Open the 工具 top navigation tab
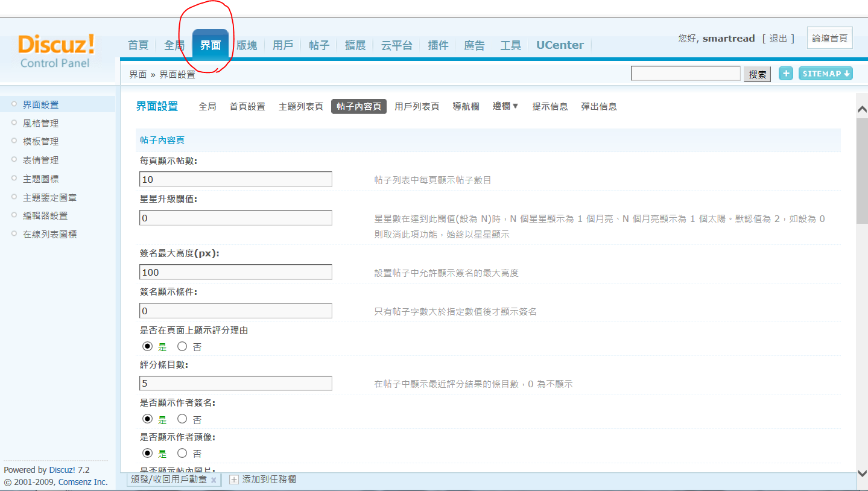 pyautogui.click(x=510, y=45)
